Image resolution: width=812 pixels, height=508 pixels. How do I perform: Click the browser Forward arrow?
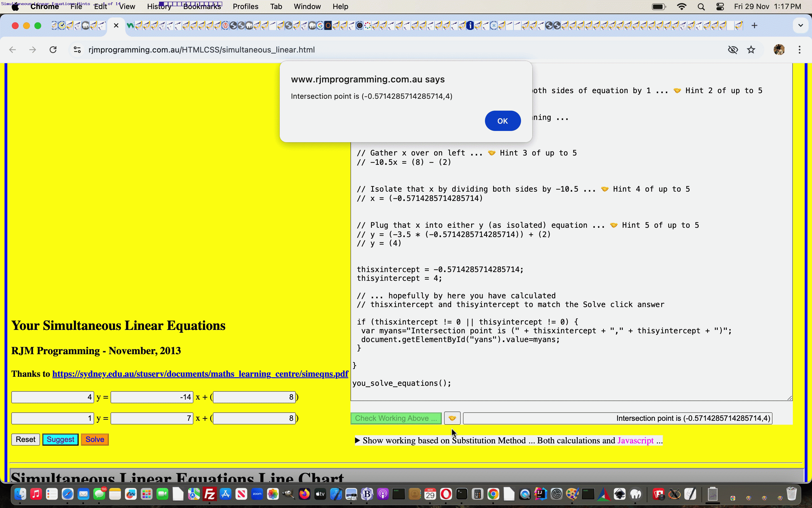[32, 50]
